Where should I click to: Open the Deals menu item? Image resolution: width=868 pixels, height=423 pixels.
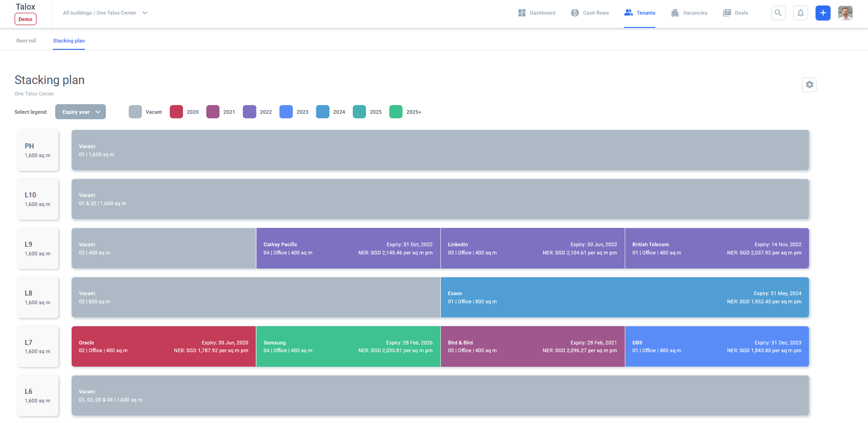735,13
